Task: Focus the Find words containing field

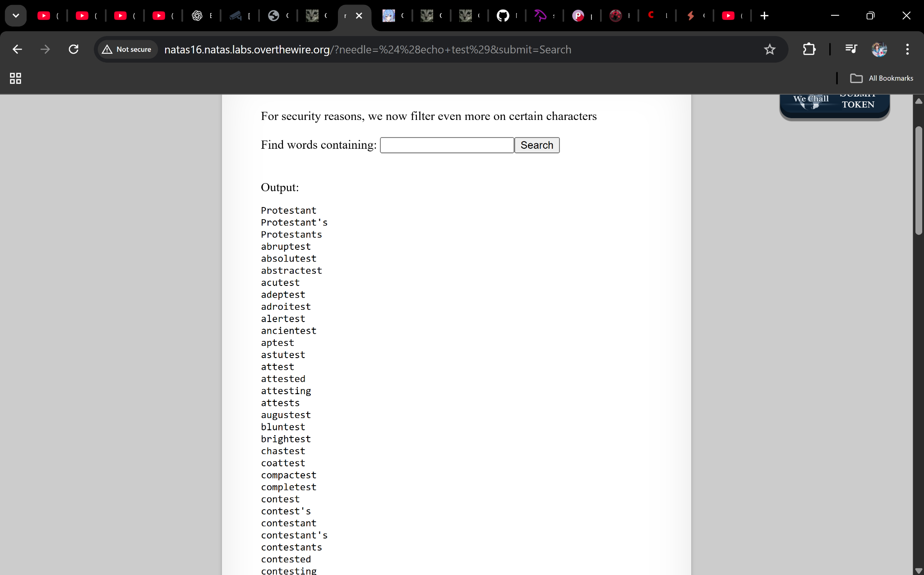Action: click(447, 145)
